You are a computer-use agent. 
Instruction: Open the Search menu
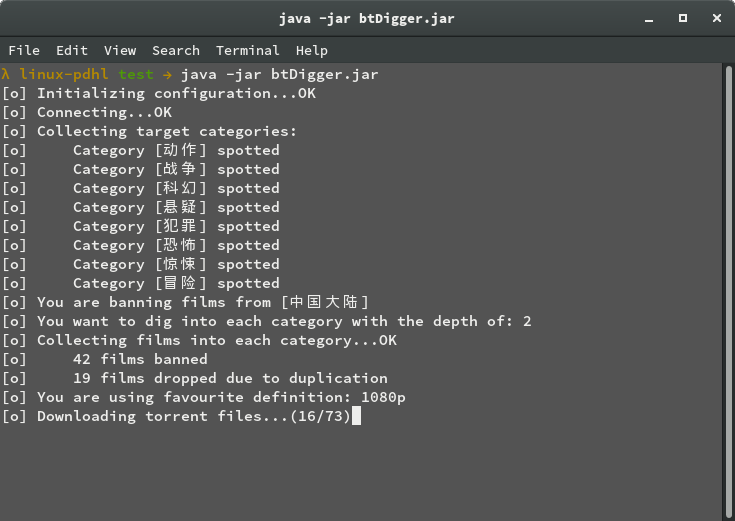176,50
